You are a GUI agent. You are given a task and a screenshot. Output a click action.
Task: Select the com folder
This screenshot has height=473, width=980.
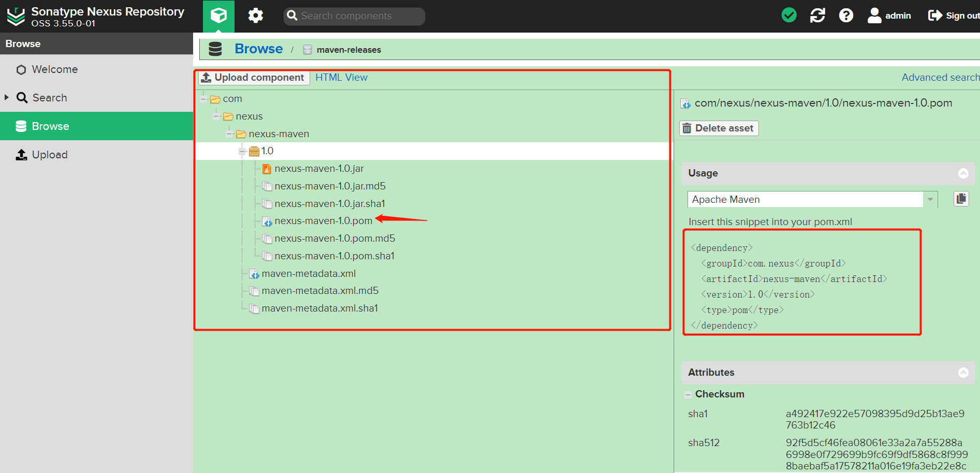click(x=232, y=99)
